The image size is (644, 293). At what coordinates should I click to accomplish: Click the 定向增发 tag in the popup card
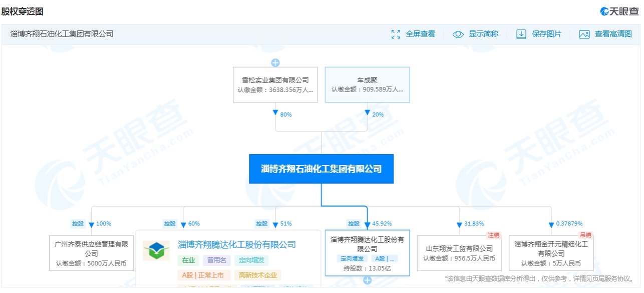tap(252, 260)
